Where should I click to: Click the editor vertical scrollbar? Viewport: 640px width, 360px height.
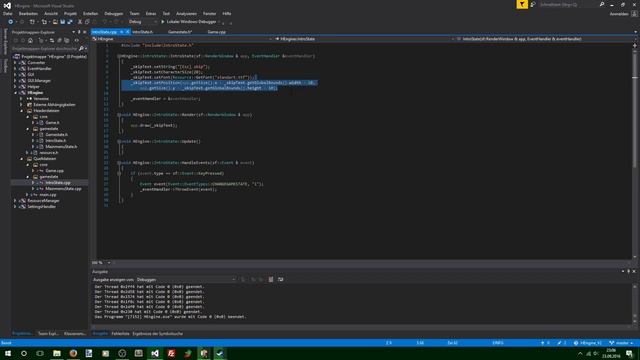[635, 151]
